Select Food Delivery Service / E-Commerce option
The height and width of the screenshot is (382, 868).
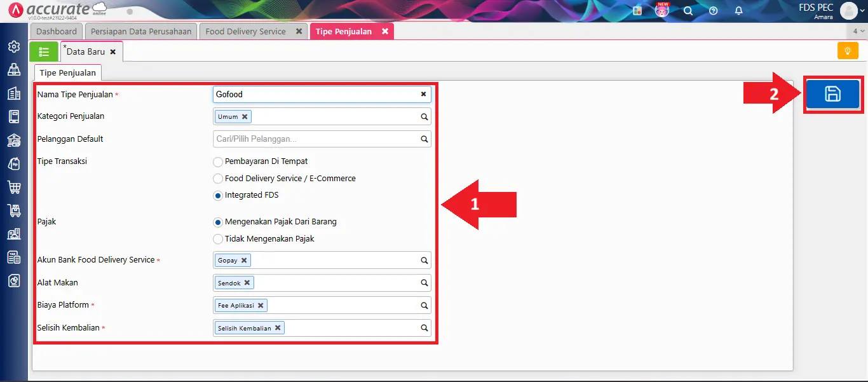218,179
